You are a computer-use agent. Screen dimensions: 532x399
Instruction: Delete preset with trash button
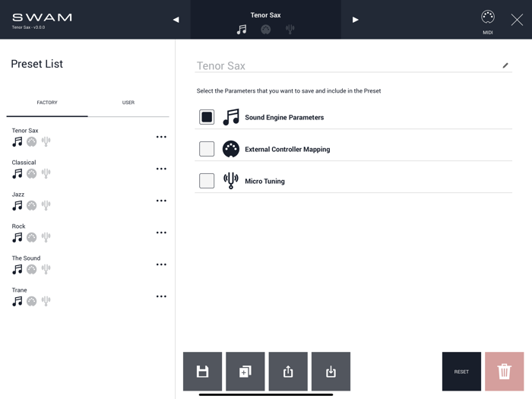click(504, 372)
